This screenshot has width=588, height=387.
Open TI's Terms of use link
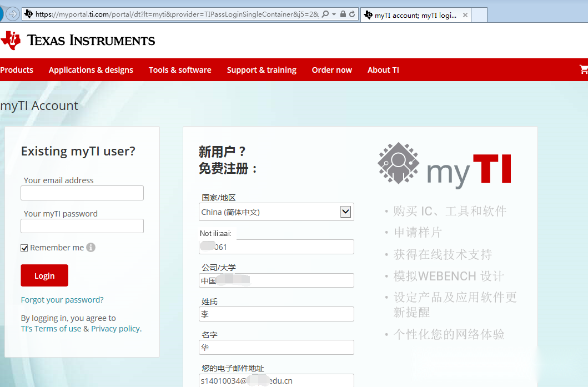51,329
